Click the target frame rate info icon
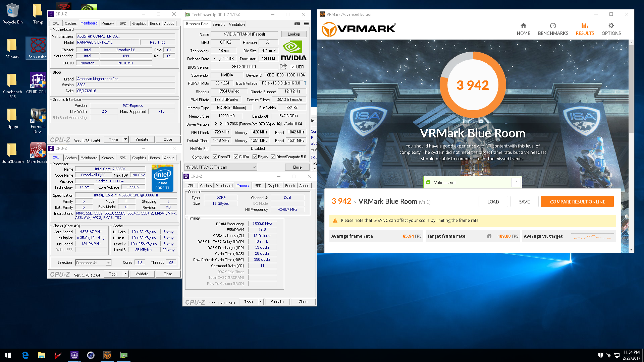 [489, 236]
